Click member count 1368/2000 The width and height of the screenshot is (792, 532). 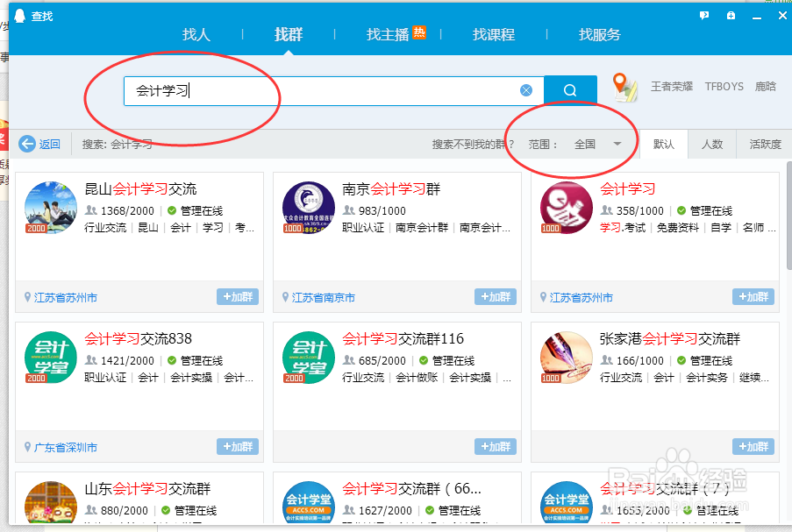pos(127,210)
